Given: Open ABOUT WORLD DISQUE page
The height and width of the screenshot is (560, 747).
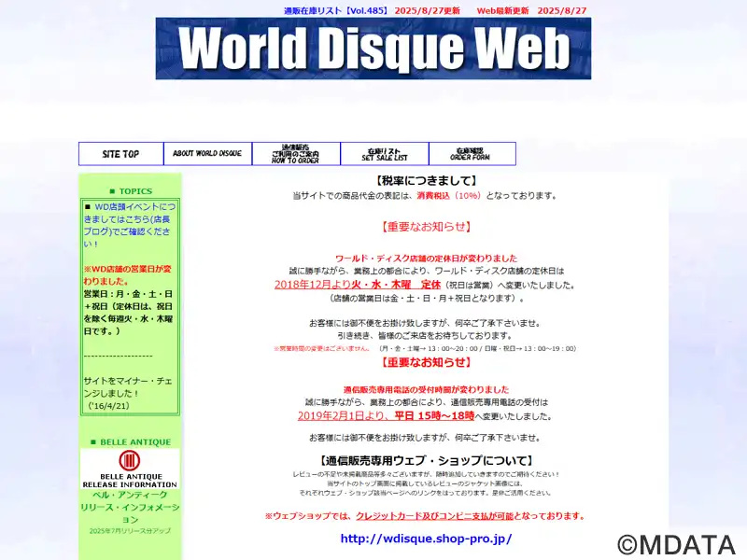Looking at the screenshot, I should (x=207, y=154).
